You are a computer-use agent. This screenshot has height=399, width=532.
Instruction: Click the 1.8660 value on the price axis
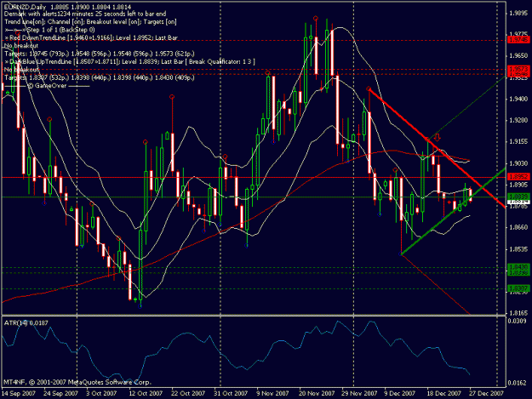pyautogui.click(x=518, y=227)
